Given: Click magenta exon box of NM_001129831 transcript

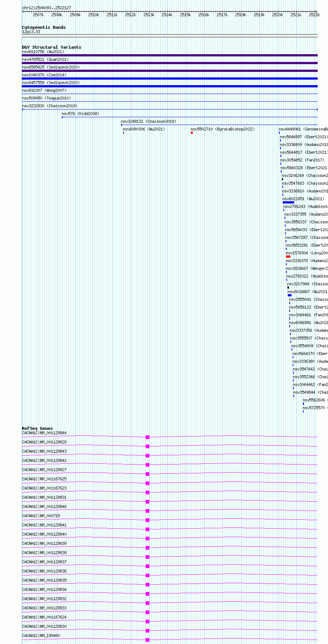Looking at the screenshot, I should pos(147,502).
